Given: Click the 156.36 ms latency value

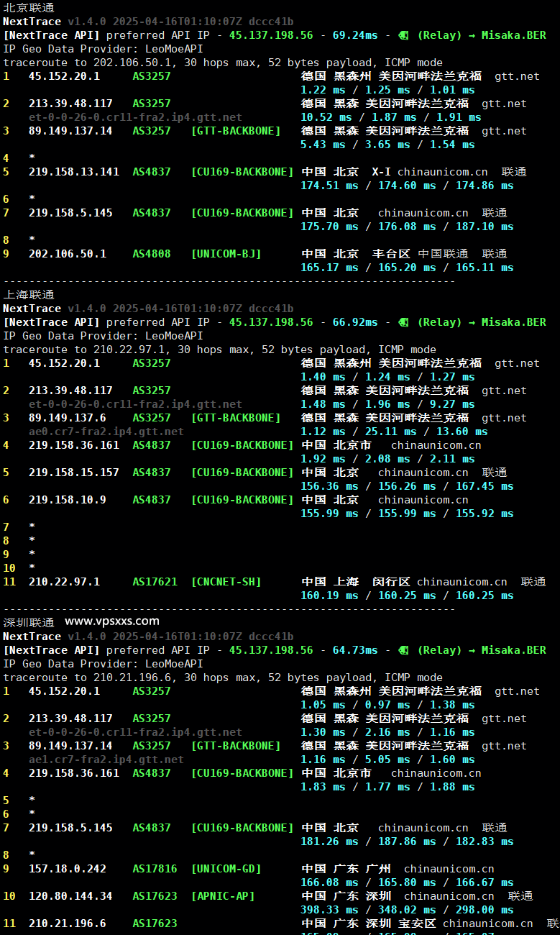Looking at the screenshot, I should click(x=329, y=486).
